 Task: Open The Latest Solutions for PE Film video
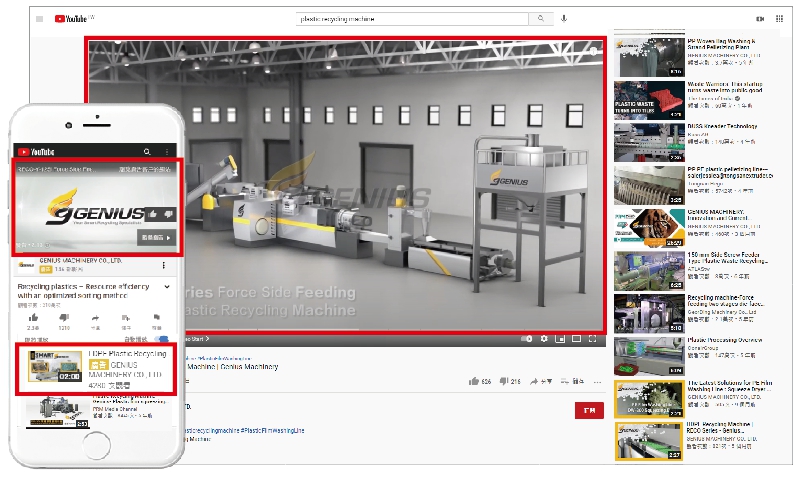pos(730,386)
